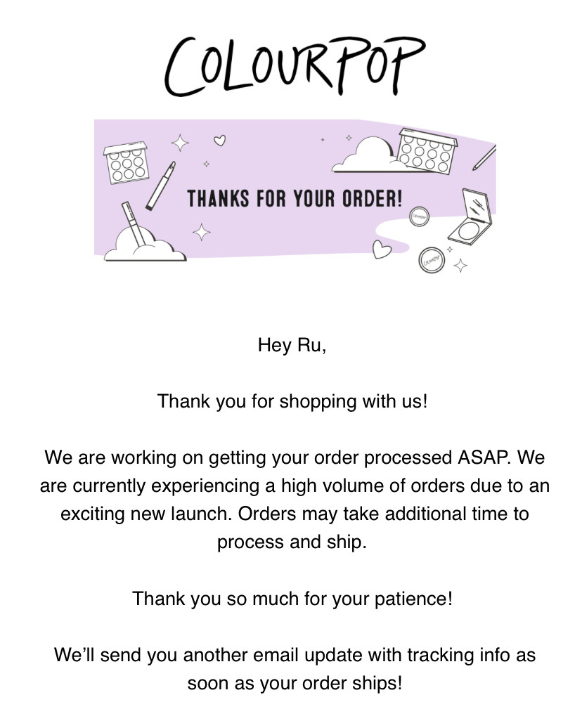Click the sparkle star at top left of banner
The image size is (582, 728).
tap(180, 143)
